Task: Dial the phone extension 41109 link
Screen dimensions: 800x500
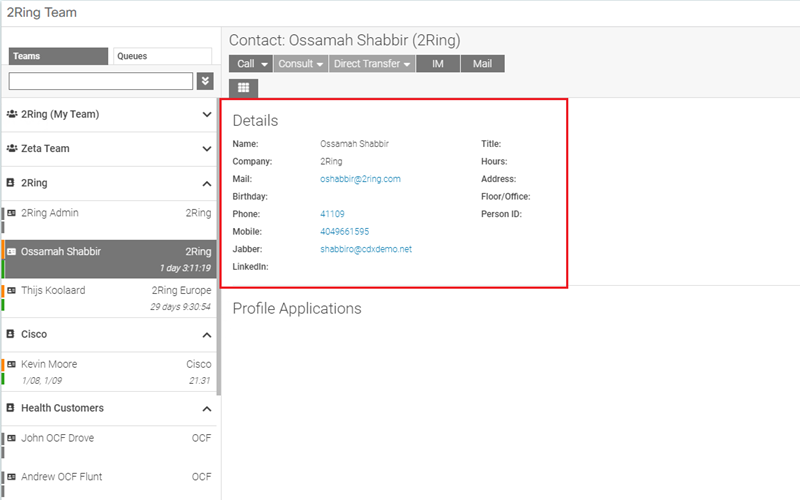Action: [332, 214]
